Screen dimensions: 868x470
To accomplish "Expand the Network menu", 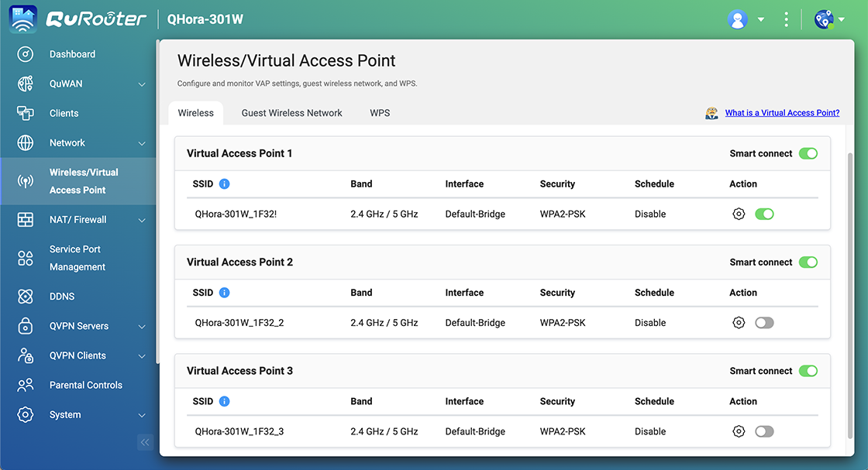I will tap(67, 142).
